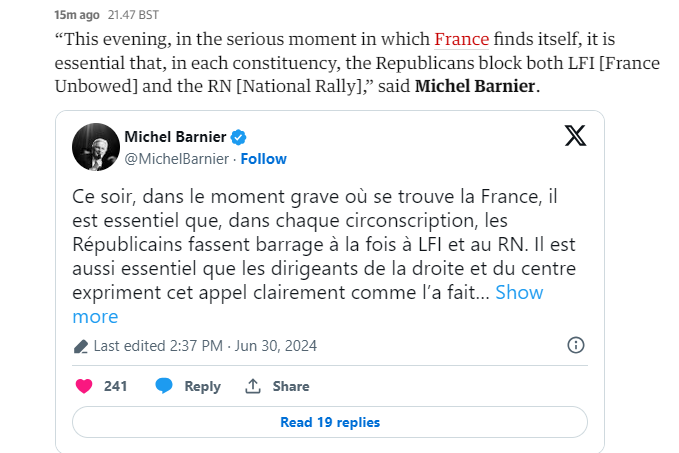
Task: Click the X logo in the tweet
Action: click(576, 136)
